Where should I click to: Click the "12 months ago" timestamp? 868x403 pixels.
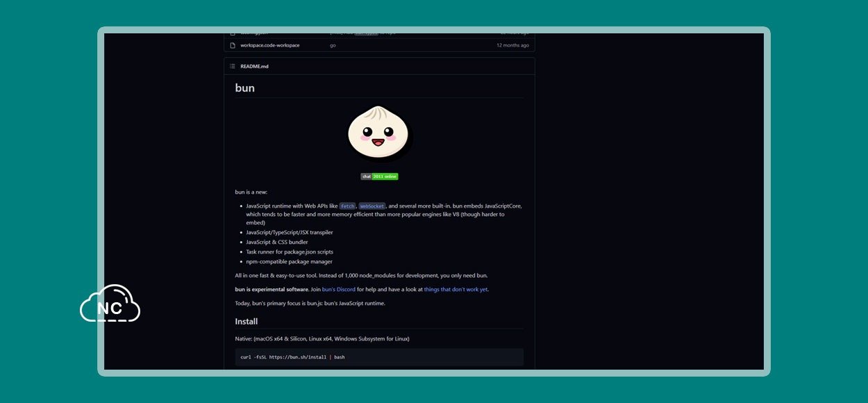(x=512, y=45)
